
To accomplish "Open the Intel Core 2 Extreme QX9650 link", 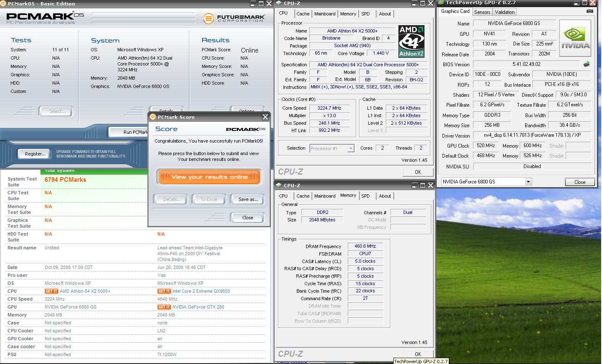I will point(201,291).
